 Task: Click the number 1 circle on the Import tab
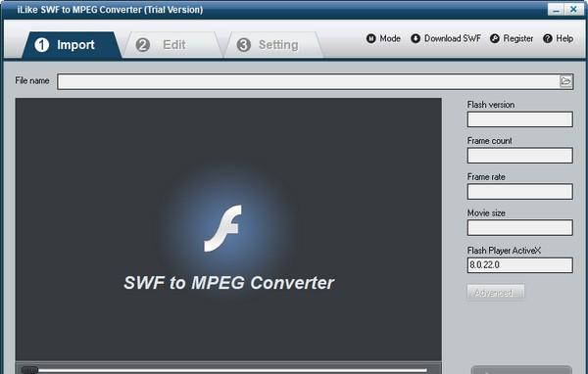click(x=41, y=45)
